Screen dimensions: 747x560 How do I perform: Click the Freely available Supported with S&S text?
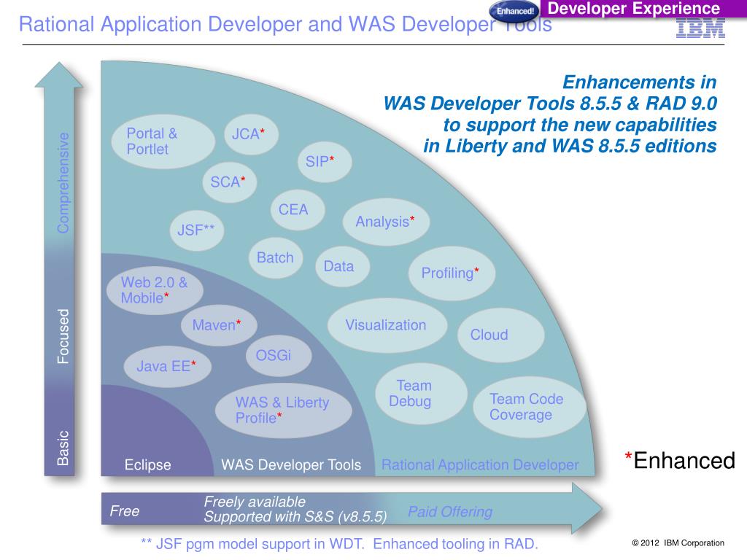click(x=295, y=509)
